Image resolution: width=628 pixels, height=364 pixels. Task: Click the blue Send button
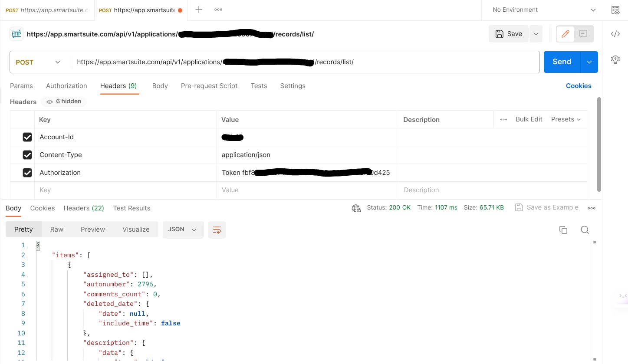point(562,62)
